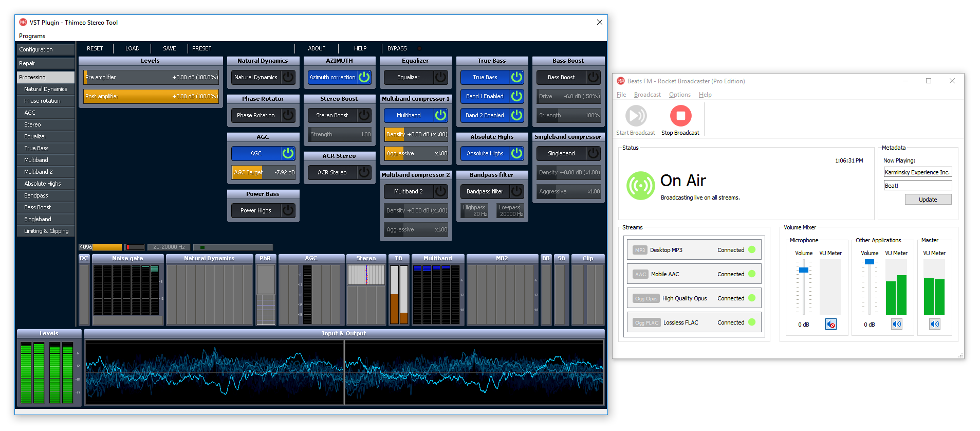Click the Microphone volume slider handle
This screenshot has height=431, width=980.
tap(804, 270)
